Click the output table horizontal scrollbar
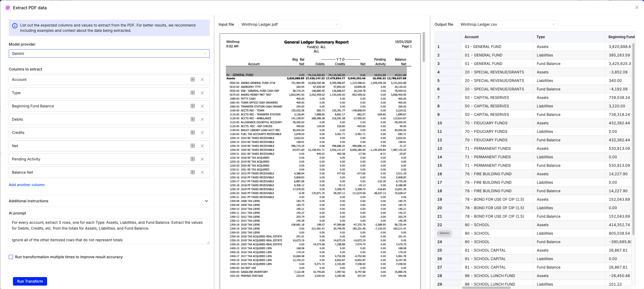The height and width of the screenshot is (289, 644). tap(486, 287)
